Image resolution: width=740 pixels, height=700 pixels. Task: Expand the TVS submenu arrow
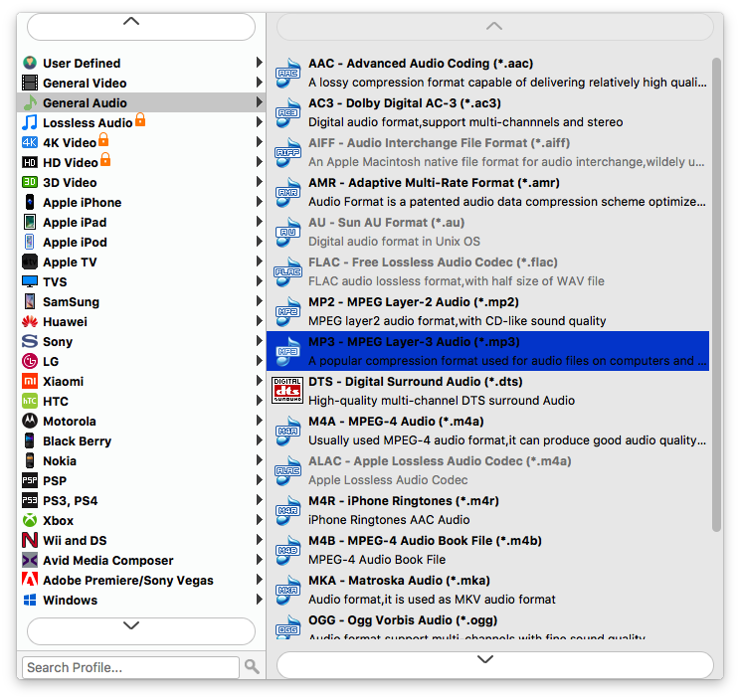tap(259, 280)
